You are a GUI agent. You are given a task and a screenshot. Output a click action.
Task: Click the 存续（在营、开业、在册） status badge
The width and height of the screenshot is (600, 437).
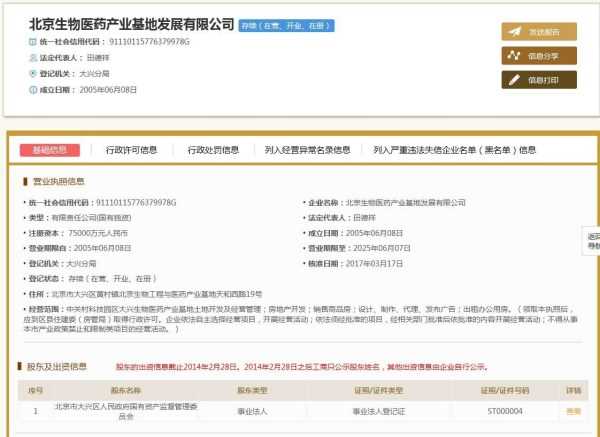287,26
